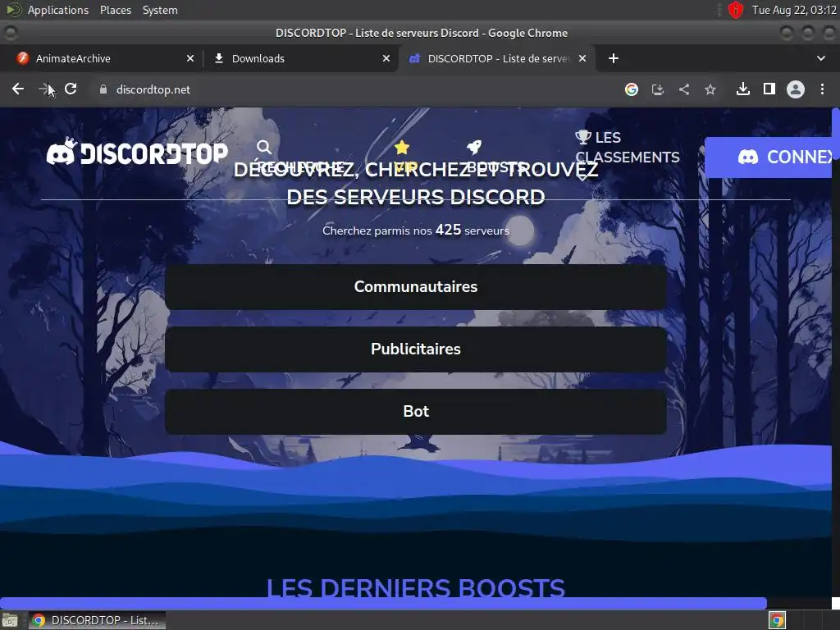Open VIP star nav icon
The width and height of the screenshot is (840, 630).
click(402, 147)
